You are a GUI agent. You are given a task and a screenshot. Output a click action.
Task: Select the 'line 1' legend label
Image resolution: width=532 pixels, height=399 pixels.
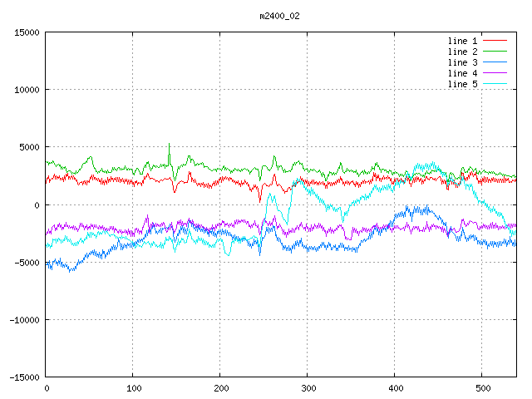click(463, 40)
